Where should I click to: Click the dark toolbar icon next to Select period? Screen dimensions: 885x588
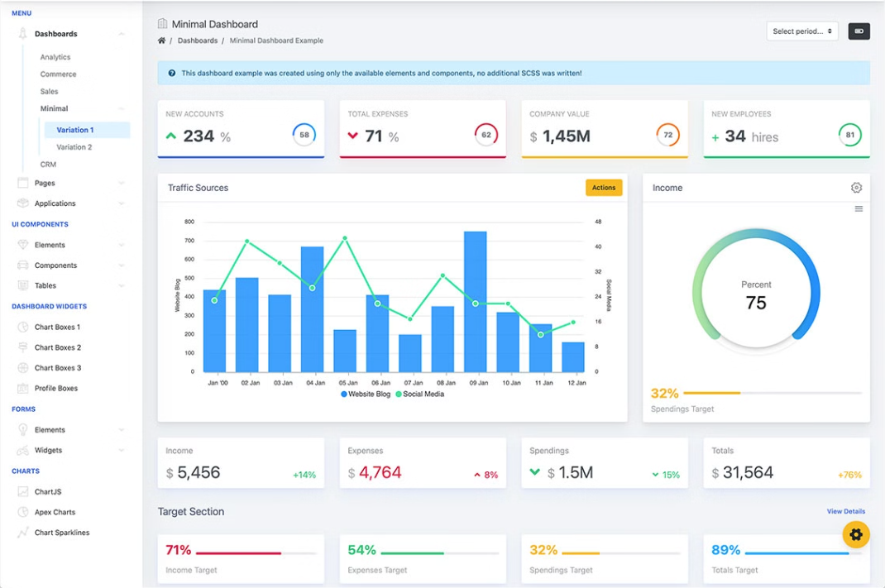click(859, 31)
